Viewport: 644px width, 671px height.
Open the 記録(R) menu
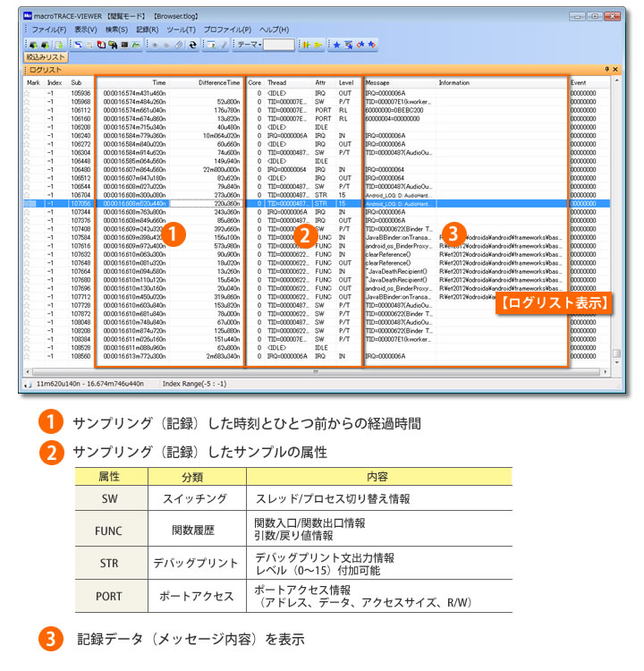pyautogui.click(x=148, y=30)
